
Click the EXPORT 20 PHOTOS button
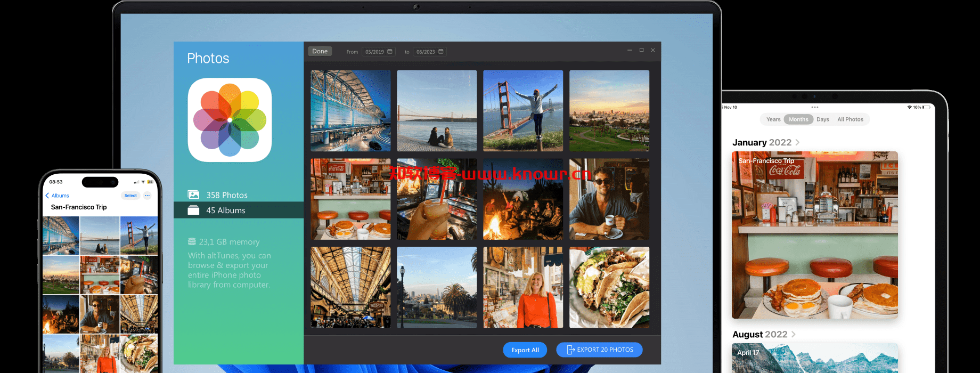(599, 350)
